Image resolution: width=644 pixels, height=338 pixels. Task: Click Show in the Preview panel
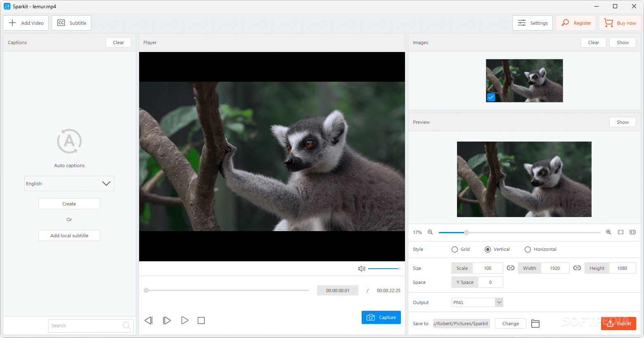point(623,122)
